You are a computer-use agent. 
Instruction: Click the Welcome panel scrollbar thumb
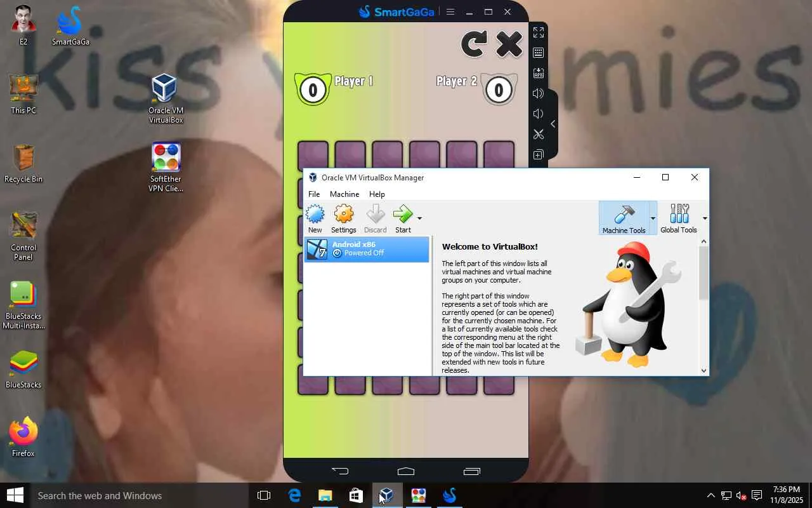(x=704, y=273)
